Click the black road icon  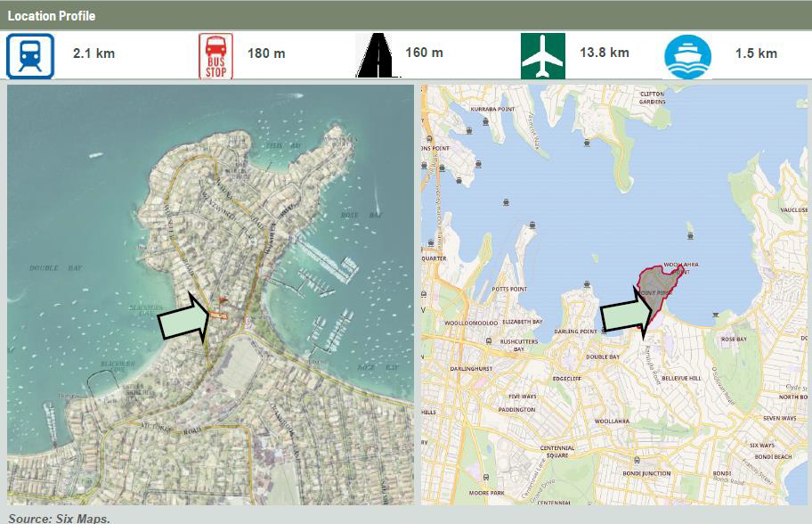click(x=377, y=55)
